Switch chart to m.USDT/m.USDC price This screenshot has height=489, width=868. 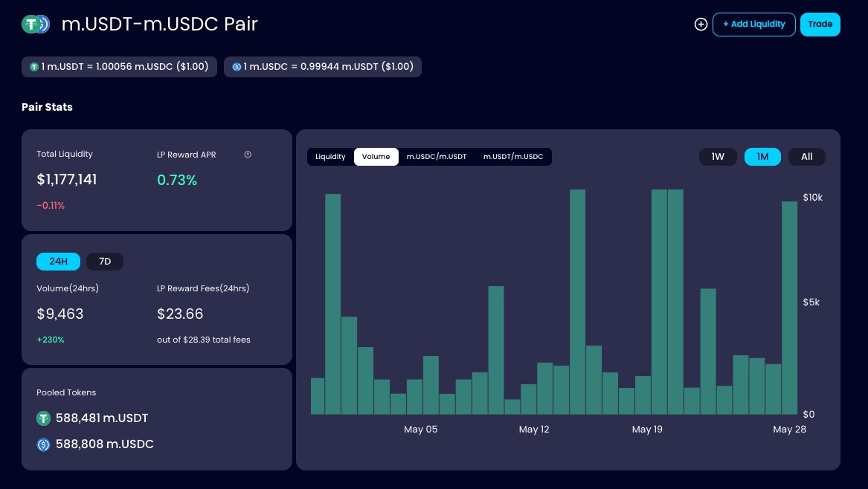pos(513,157)
